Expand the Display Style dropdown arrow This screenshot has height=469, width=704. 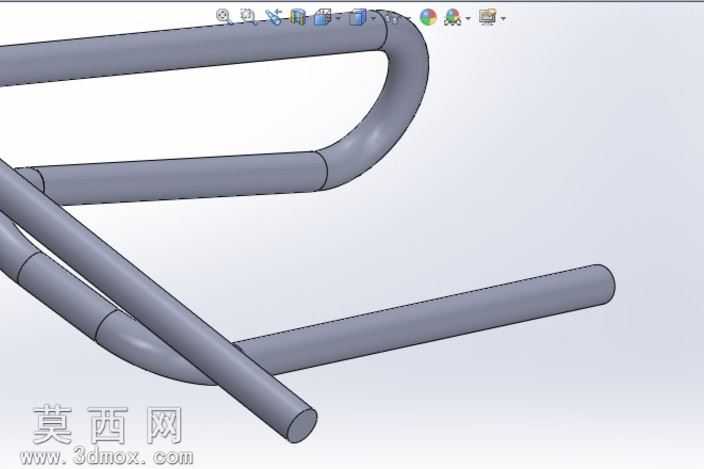pyautogui.click(x=373, y=18)
